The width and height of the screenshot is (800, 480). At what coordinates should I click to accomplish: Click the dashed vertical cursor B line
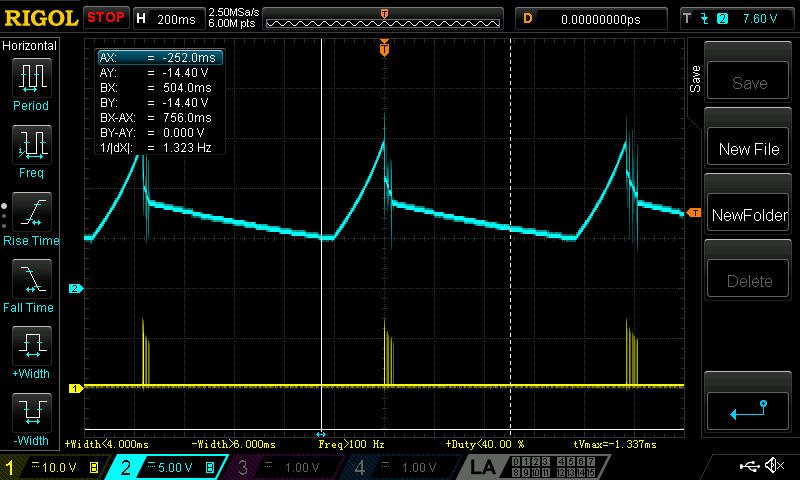coord(511,235)
